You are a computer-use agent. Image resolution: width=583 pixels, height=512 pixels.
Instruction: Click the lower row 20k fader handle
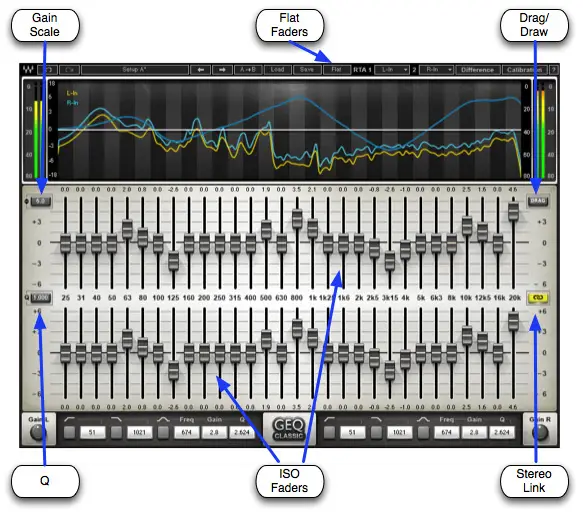(513, 321)
